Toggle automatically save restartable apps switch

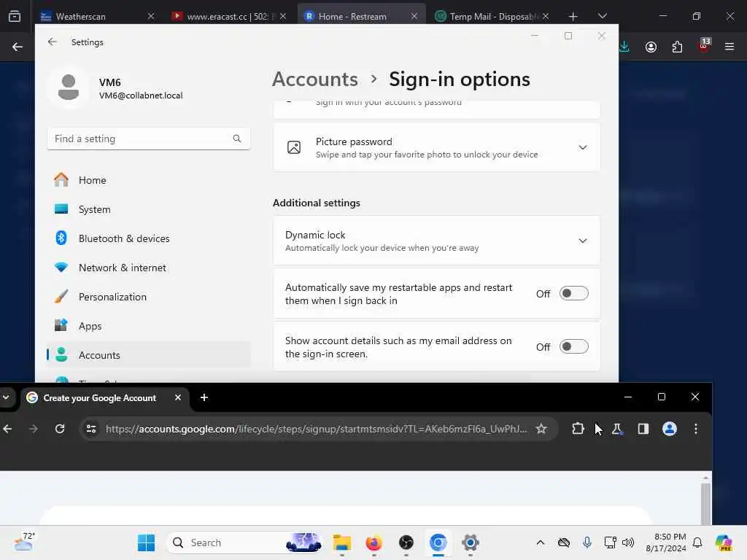[x=573, y=293]
